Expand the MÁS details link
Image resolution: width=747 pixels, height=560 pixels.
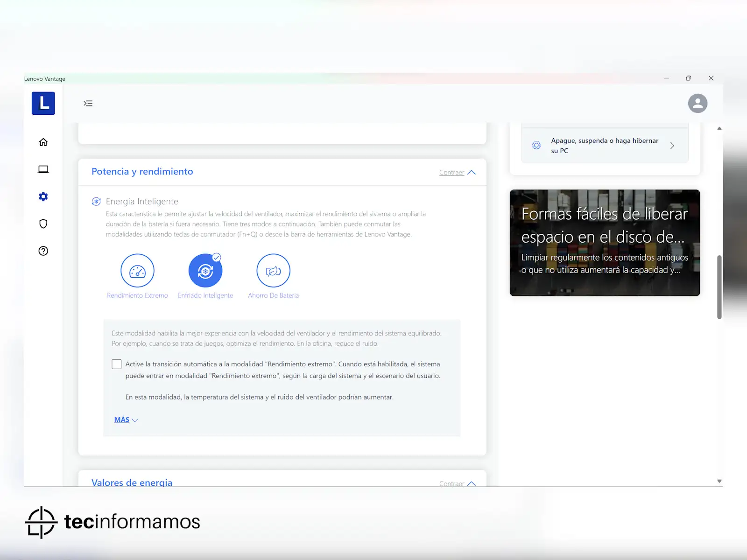126,420
